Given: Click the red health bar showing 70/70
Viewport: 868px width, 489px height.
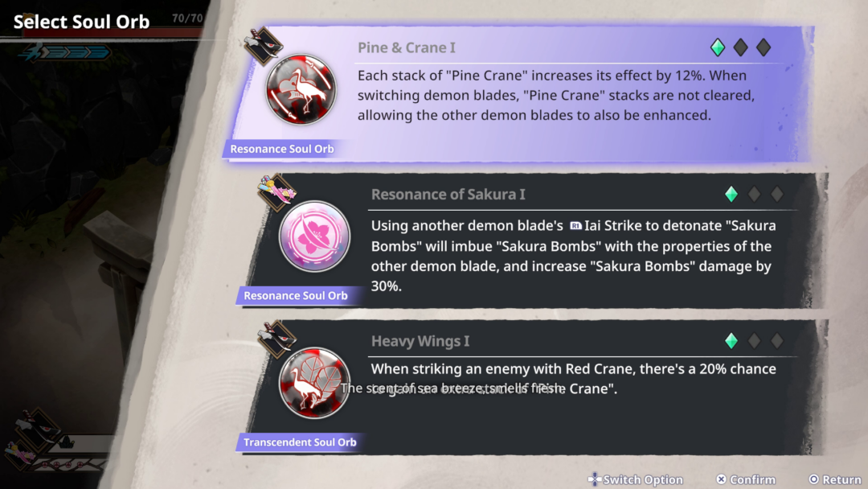Looking at the screenshot, I should (113, 31).
